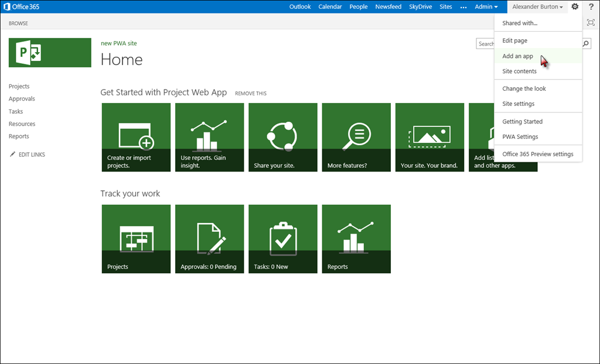Open the ellipsis more links menu
This screenshot has height=364, width=600.
pos(463,7)
